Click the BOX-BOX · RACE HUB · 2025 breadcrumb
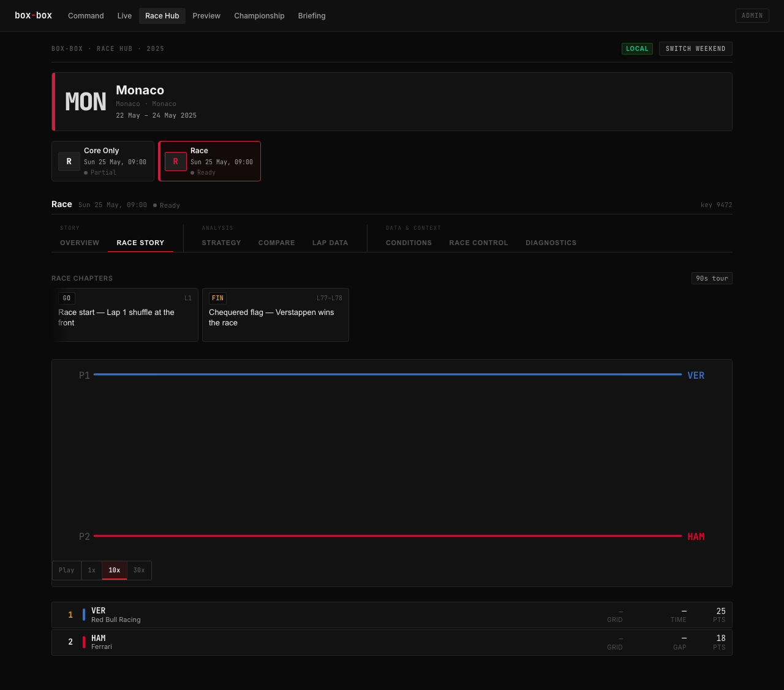This screenshot has height=690, width=784. coord(108,49)
